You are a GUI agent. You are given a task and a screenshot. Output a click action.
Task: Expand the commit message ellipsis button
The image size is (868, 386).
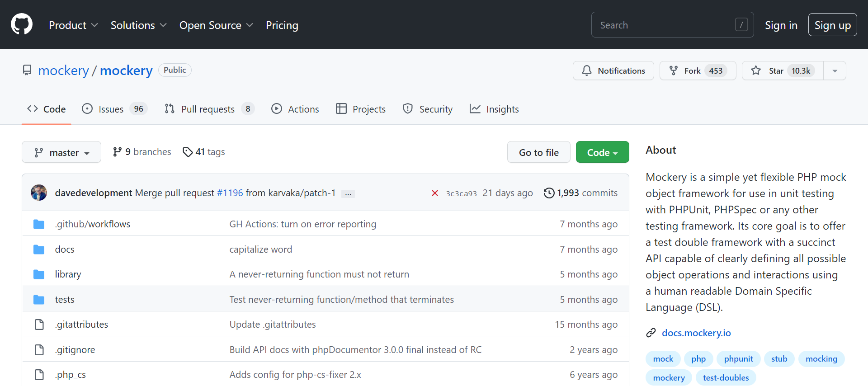point(348,193)
